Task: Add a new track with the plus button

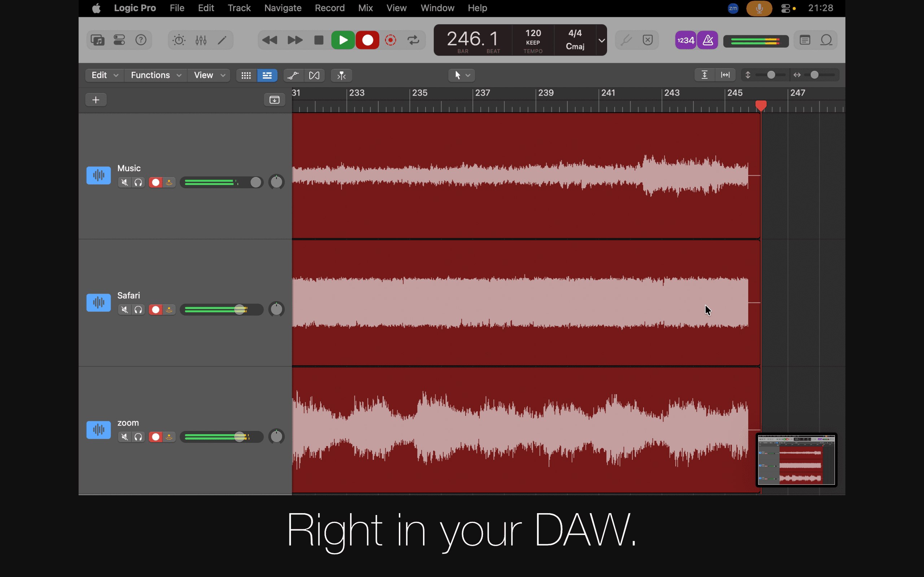Action: click(96, 100)
